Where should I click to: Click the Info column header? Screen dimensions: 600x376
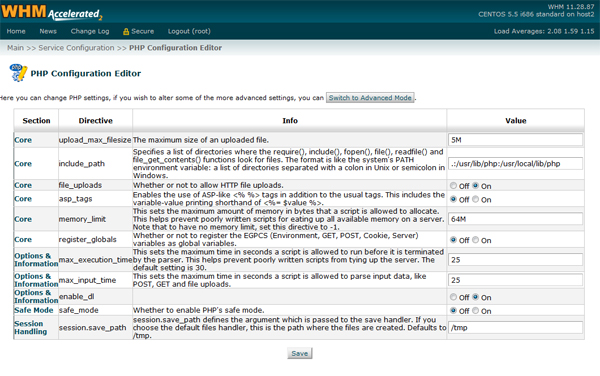click(x=290, y=120)
